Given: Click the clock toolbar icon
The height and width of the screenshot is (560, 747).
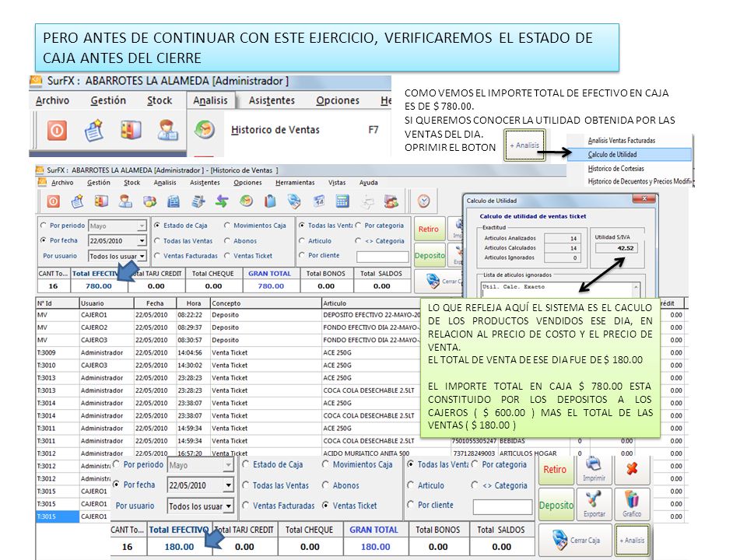Looking at the screenshot, I should coord(423,201).
